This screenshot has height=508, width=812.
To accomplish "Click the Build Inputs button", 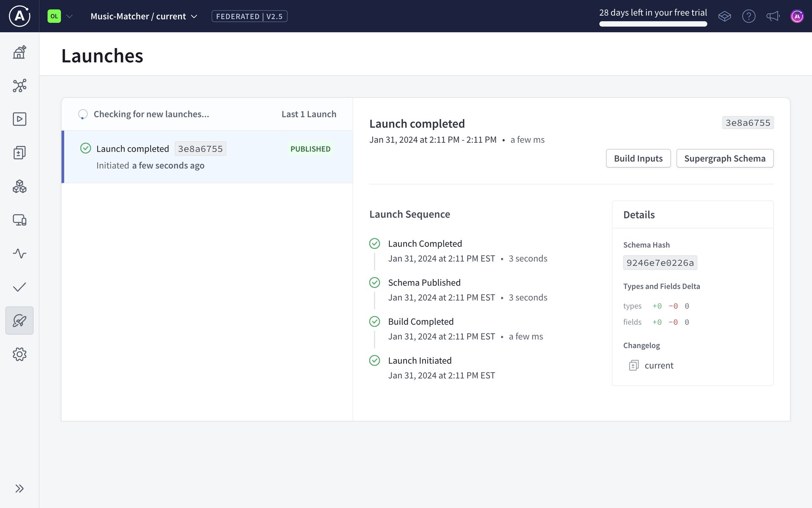I will point(638,158).
